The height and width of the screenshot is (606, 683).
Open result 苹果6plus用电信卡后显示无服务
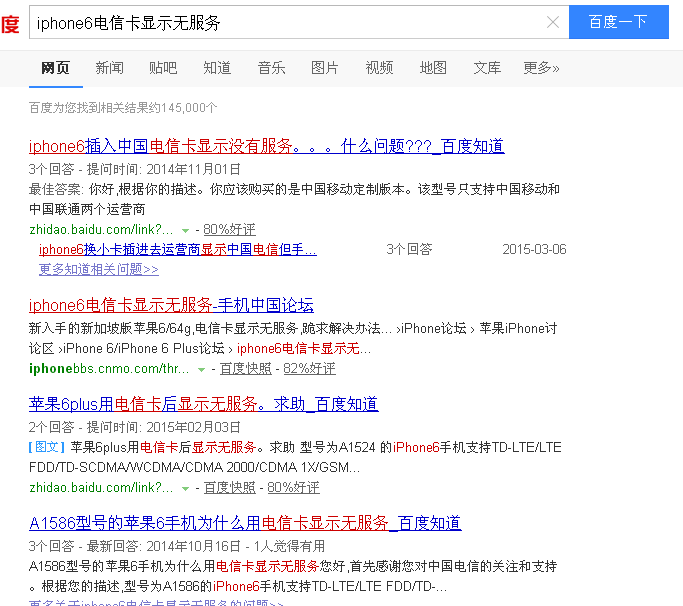[204, 404]
